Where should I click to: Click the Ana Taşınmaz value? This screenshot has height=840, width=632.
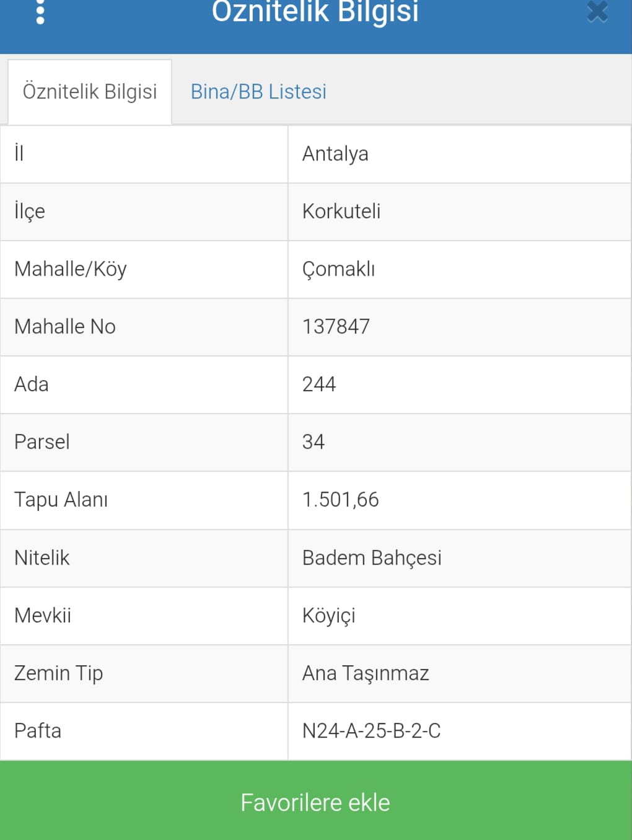pos(366,673)
